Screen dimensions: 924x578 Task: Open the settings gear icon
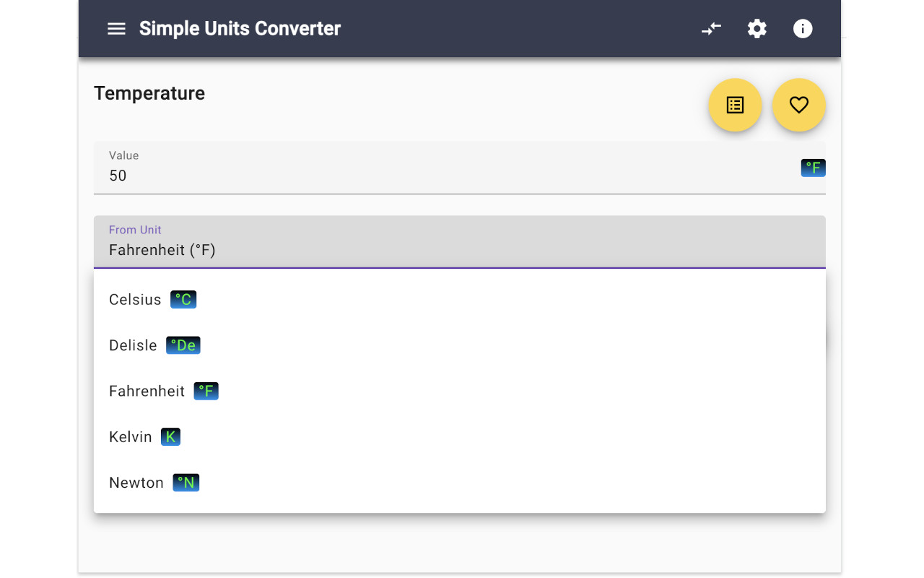757,29
